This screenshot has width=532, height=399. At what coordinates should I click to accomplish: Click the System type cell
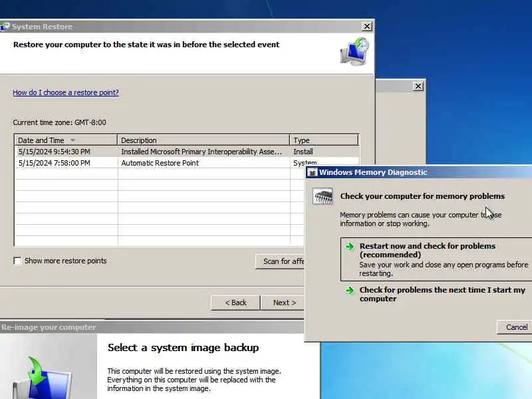305,163
